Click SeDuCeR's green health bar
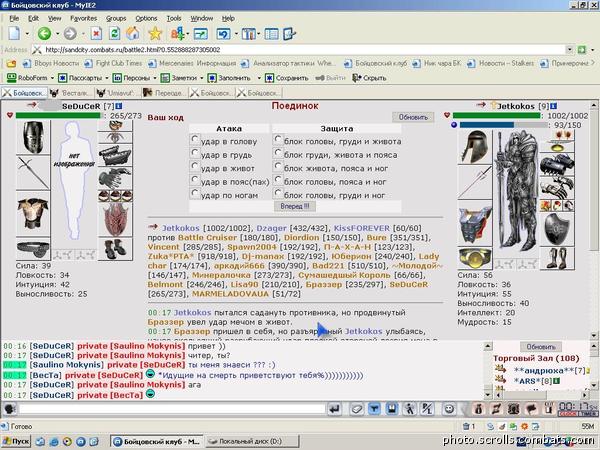This screenshot has width=600, height=450. (58, 116)
